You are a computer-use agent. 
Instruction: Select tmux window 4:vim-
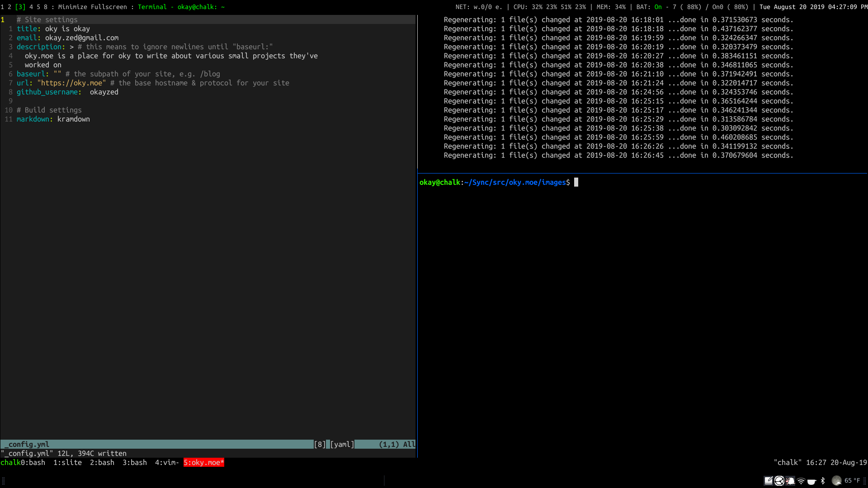(x=167, y=462)
